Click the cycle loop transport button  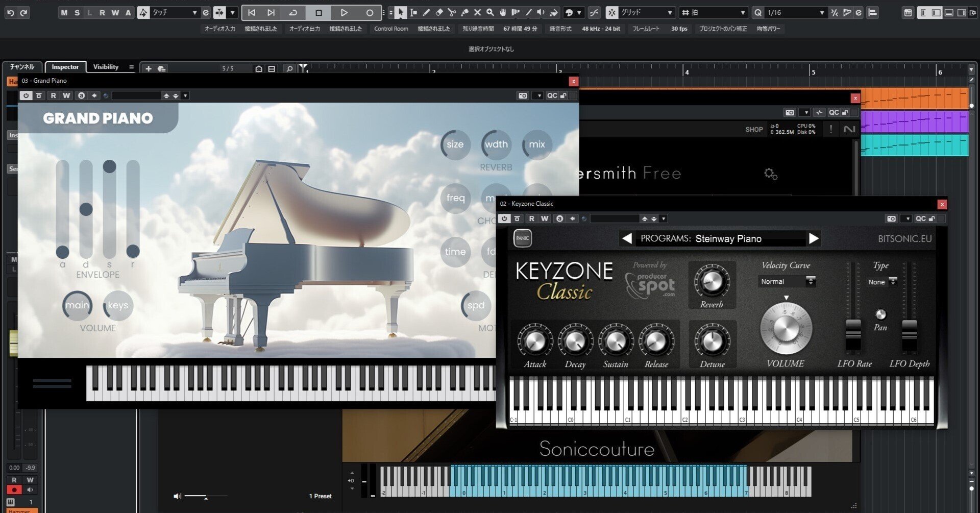pos(293,12)
